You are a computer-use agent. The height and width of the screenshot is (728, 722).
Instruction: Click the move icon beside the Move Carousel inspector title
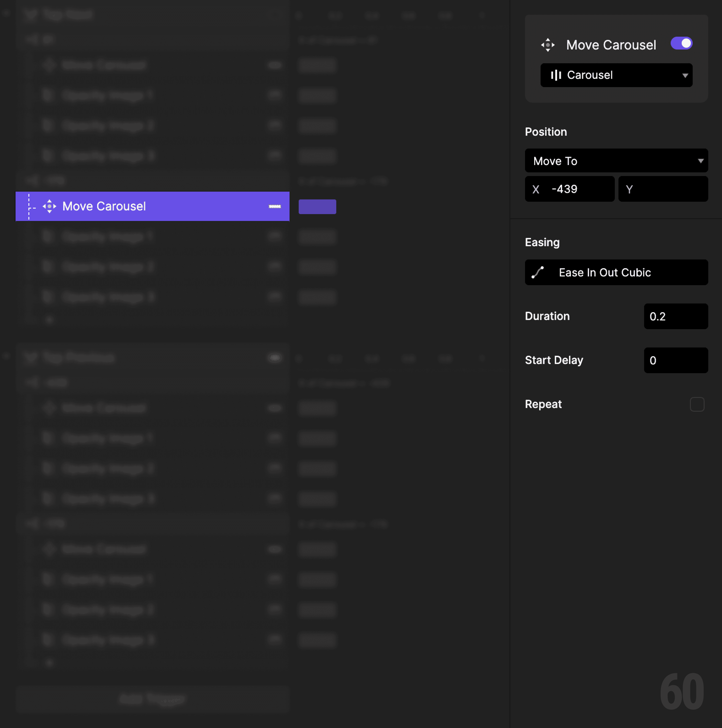[x=548, y=44]
